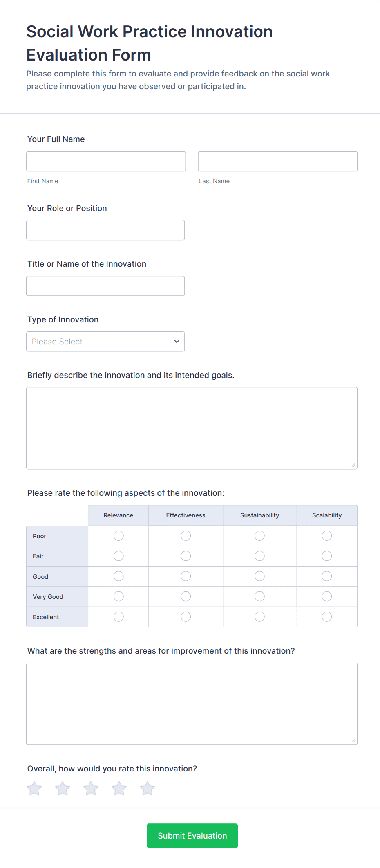
Task: Focus the innovation description text area
Action: (x=192, y=428)
